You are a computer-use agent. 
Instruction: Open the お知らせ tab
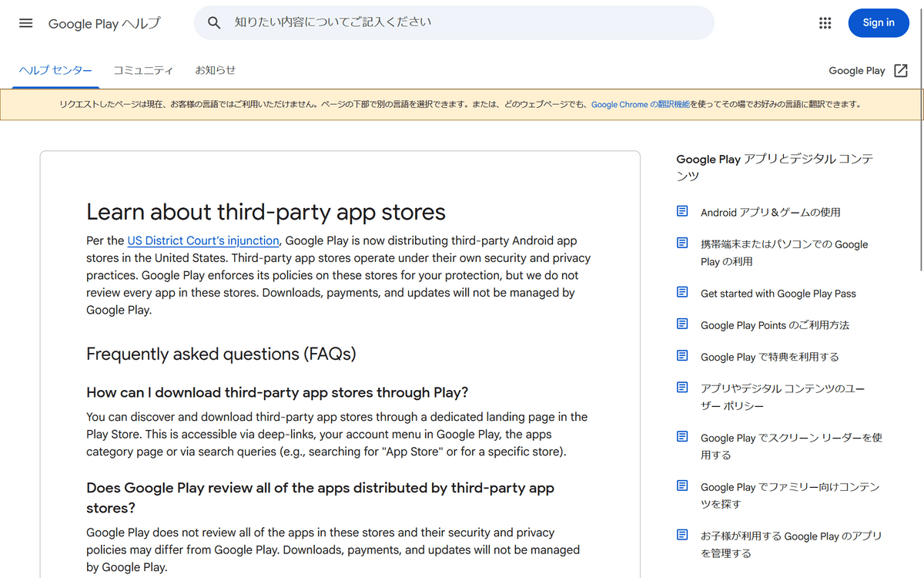coord(215,70)
